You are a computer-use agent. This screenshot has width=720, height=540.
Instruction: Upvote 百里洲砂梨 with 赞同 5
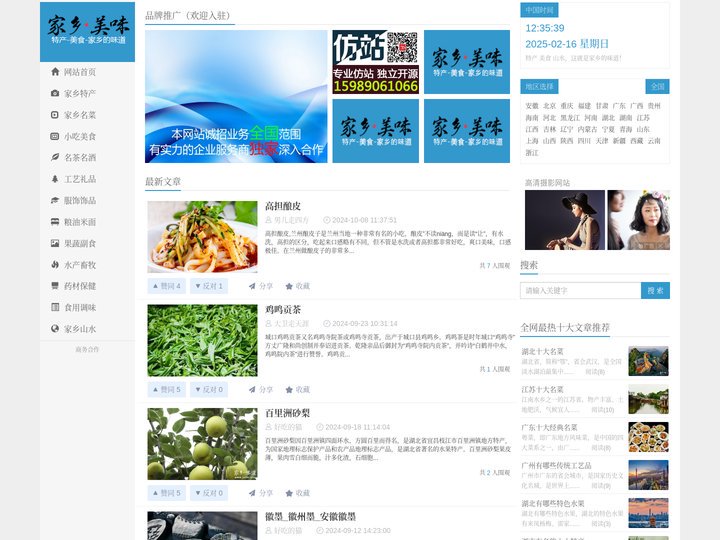167,493
